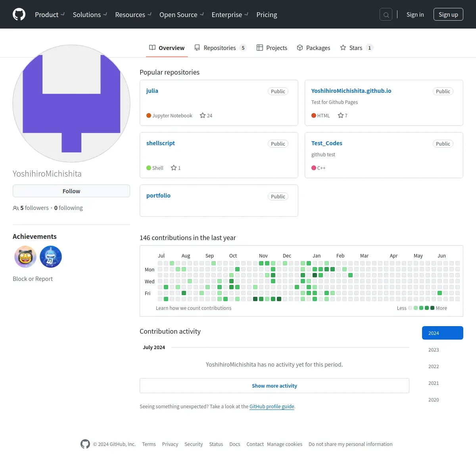Expand the Solutions menu

point(90,14)
